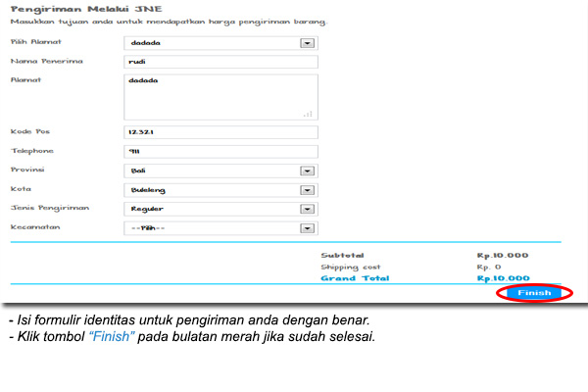Click the Grand Total amount Rp.10.000
Image resolution: width=588 pixels, height=392 pixels.
pos(503,278)
